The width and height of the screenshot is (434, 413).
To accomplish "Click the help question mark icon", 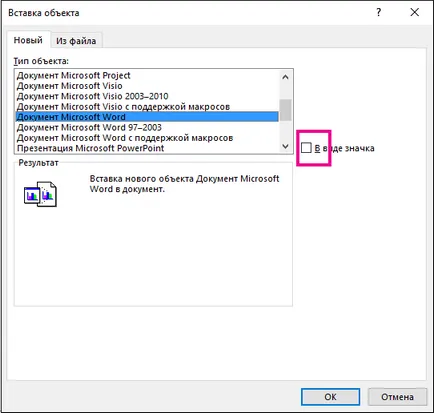I will click(378, 13).
